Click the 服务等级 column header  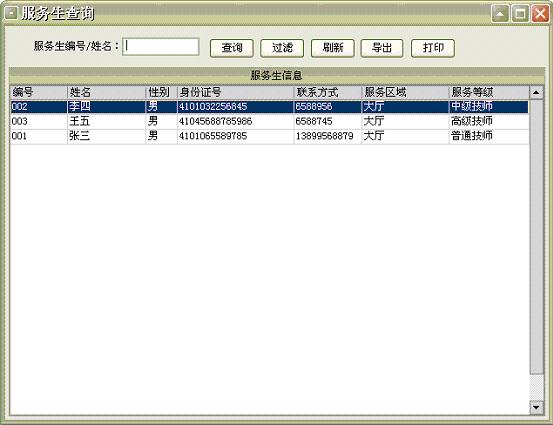tap(489, 92)
